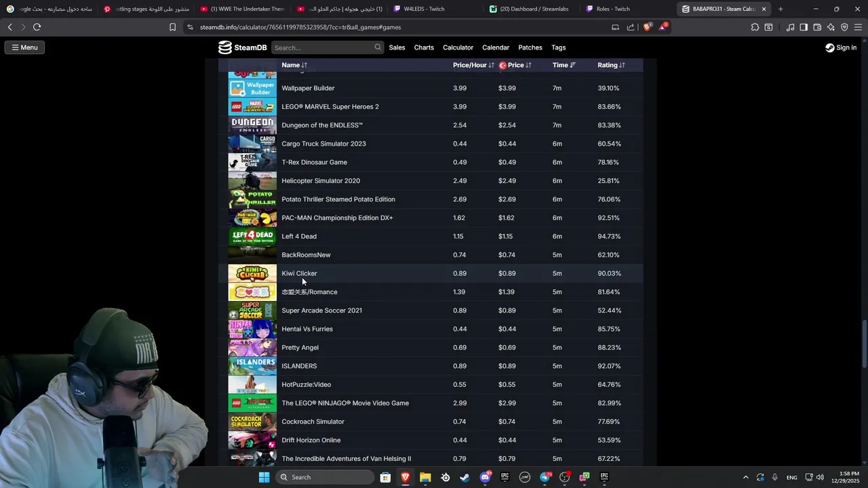Click the Steam logo next to Sign in
Screen dimensions: 868x488
click(830, 47)
